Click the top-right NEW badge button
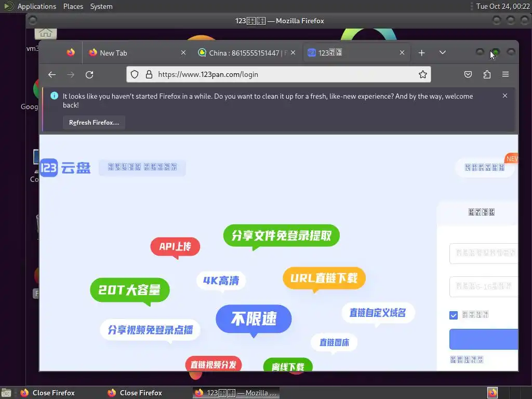The height and width of the screenshot is (399, 532). [485, 167]
